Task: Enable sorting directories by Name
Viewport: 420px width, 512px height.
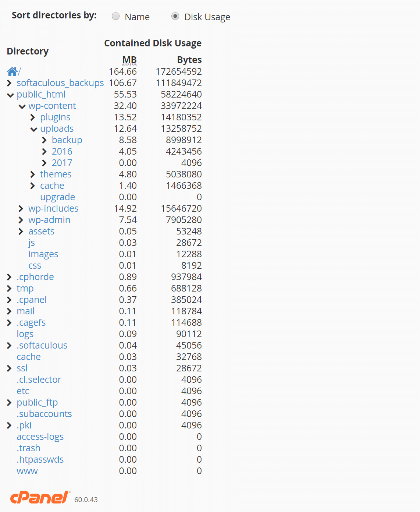Action: click(115, 16)
